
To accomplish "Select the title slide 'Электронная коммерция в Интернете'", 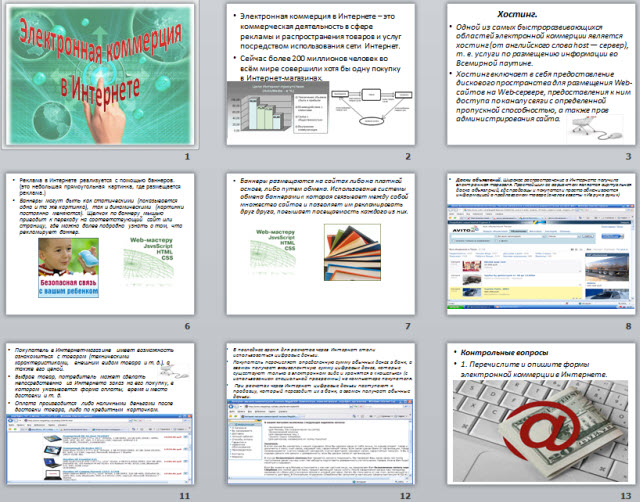I will pos(100,75).
